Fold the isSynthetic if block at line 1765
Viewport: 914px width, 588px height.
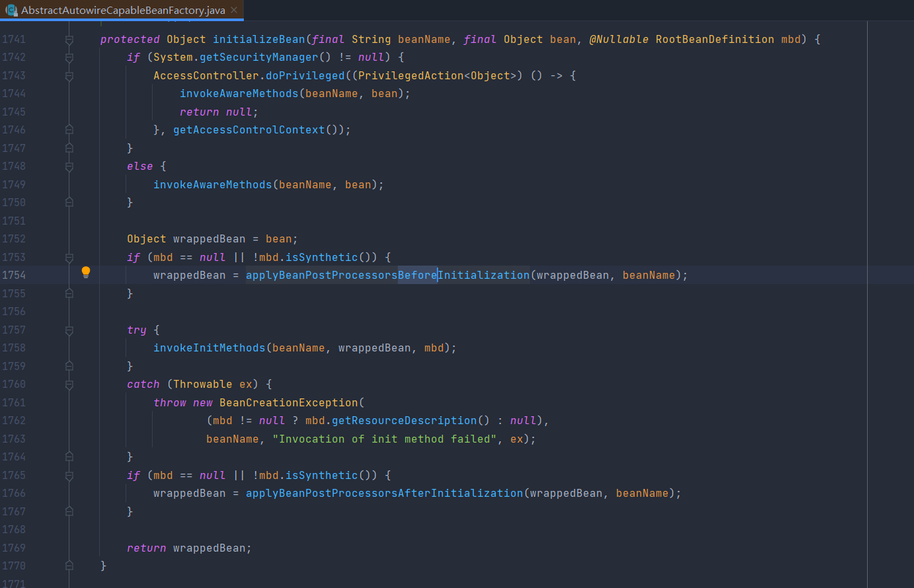[69, 476]
